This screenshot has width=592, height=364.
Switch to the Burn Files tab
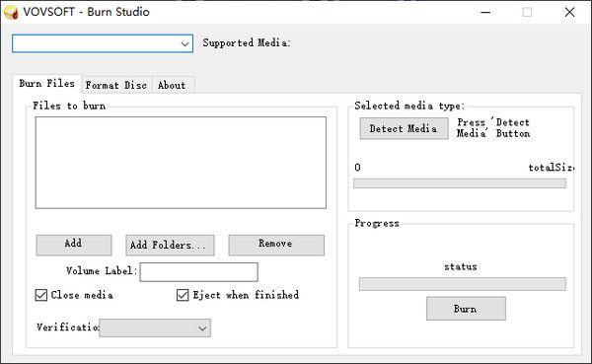point(46,84)
